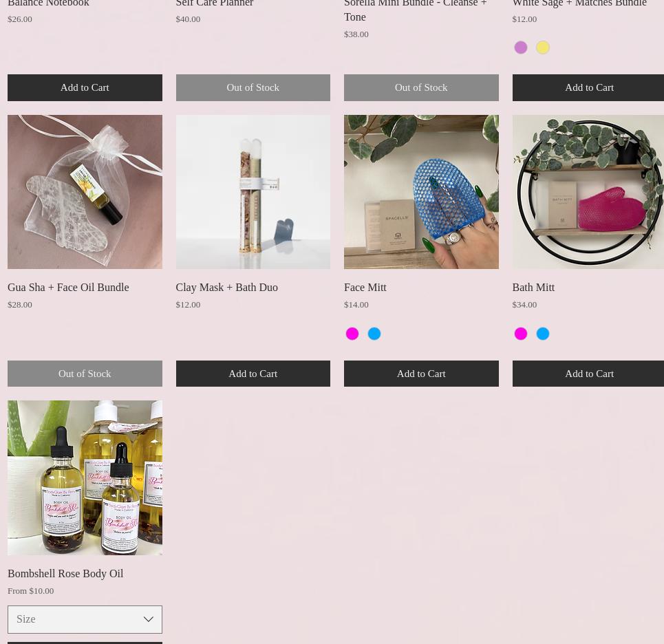
Task: Pick the pink Bath Mitt color swatch
Action: (521, 334)
